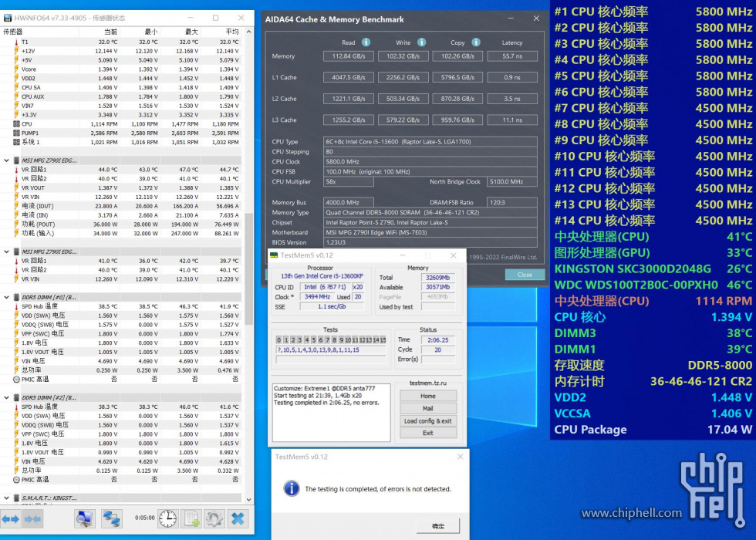The image size is (756, 540).
Task: Click the CPU Type field in AIDA64
Action: pyautogui.click(x=430, y=142)
